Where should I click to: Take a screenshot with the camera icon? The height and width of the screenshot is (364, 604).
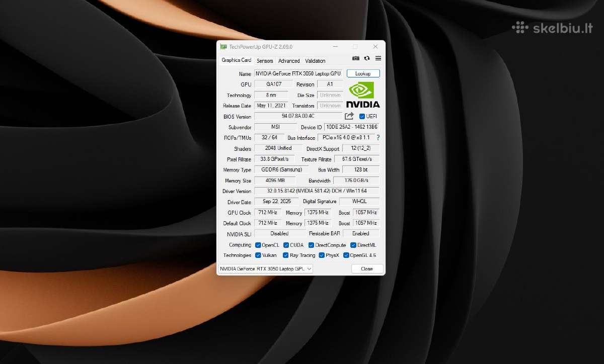pos(356,58)
